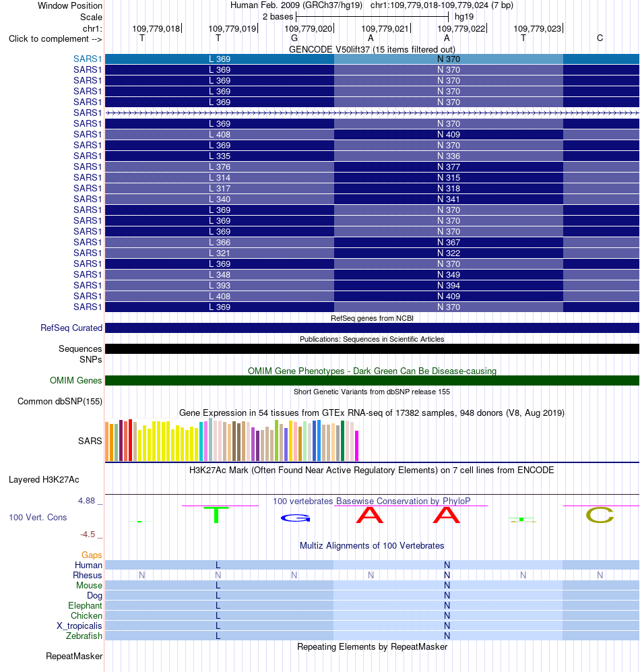Image resolution: width=640 pixels, height=672 pixels.
Task: Click position label 109,779,023
Action: tap(537, 29)
